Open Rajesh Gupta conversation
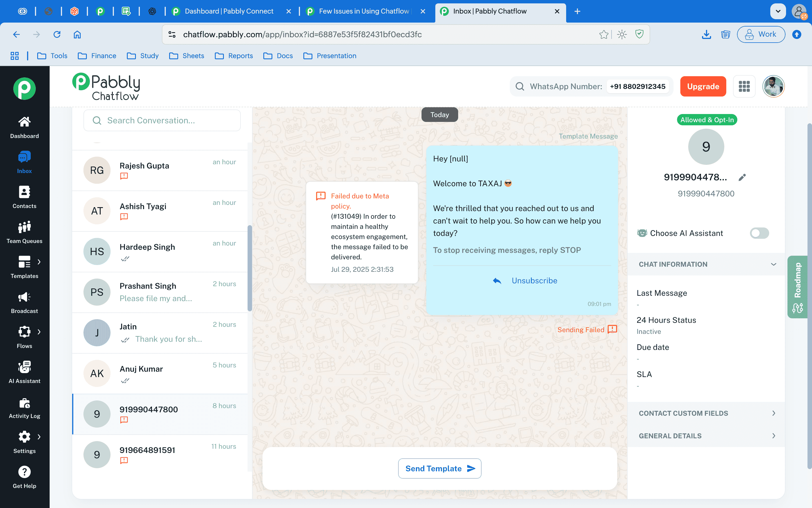 point(160,170)
